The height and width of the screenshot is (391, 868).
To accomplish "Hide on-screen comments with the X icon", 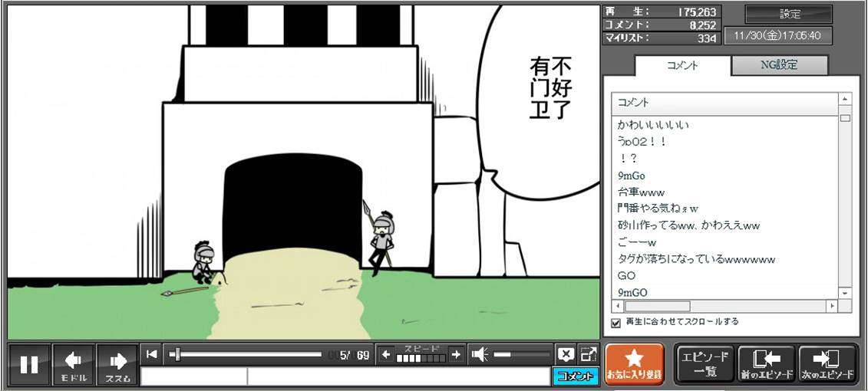I will (x=565, y=354).
